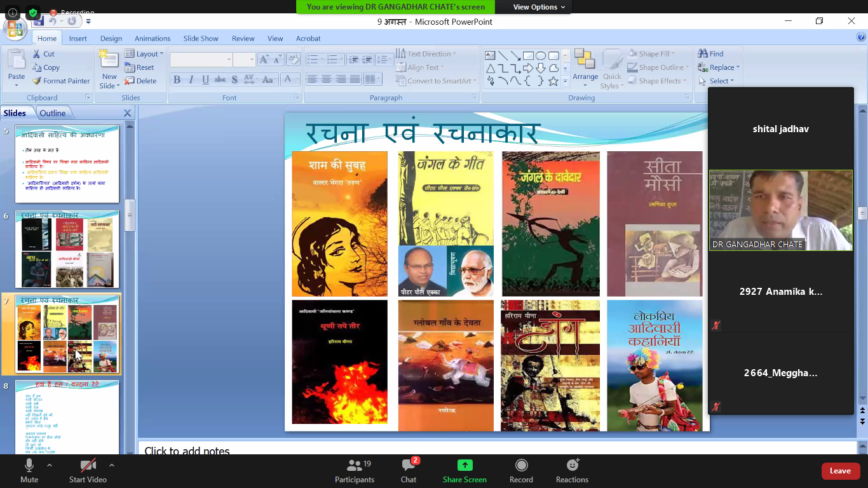Click the Leave button
868x488 pixels.
point(840,471)
